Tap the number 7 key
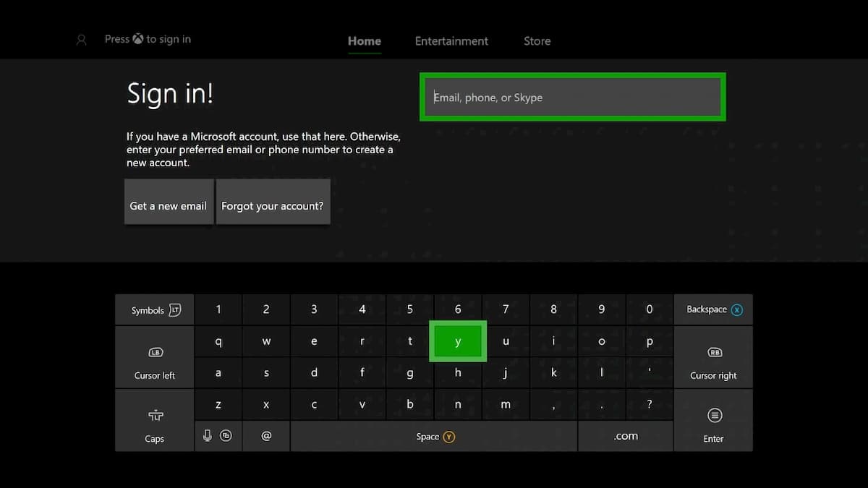Screen dimensions: 868x488 (x=506, y=309)
